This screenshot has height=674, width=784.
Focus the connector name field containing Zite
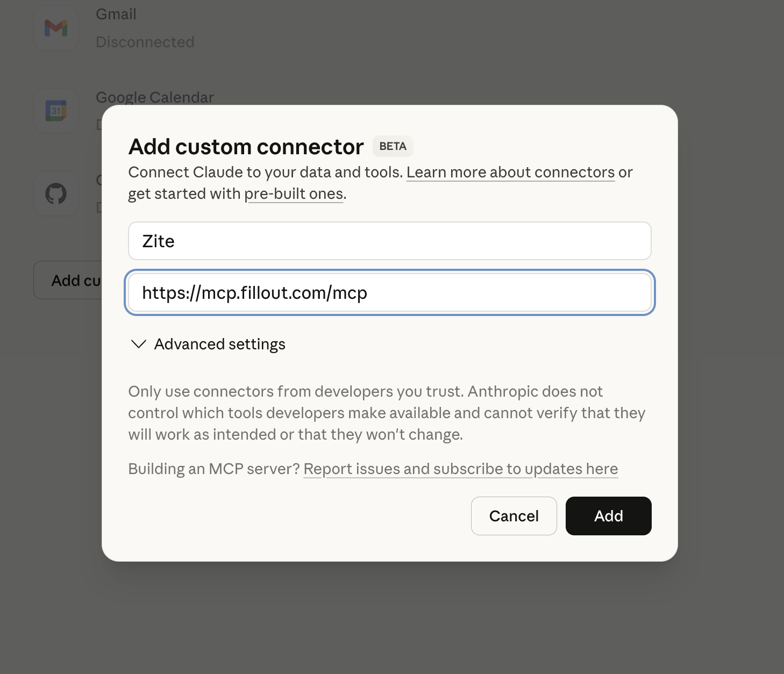tap(389, 241)
